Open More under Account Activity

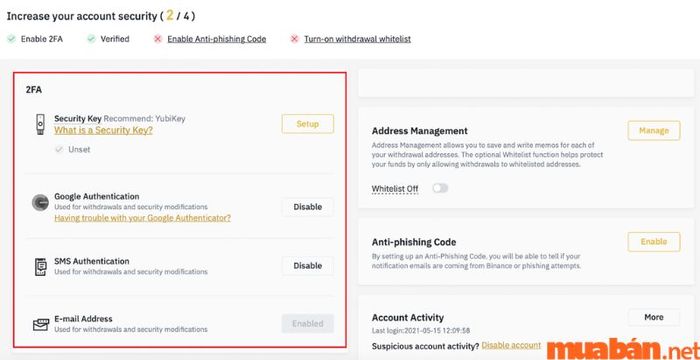654,317
